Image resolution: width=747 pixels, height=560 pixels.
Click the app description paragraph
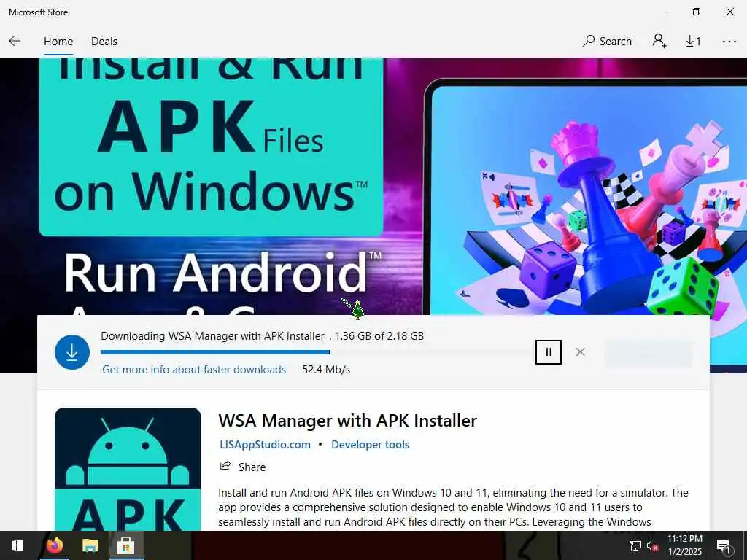tap(453, 507)
